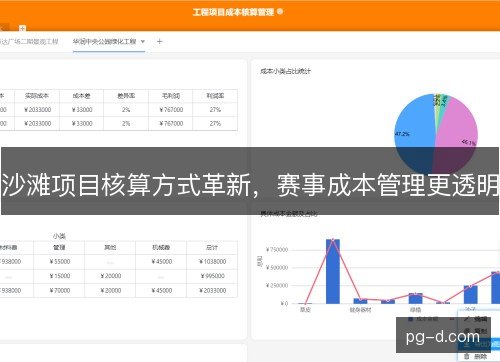Click the ¥995000 total cell
500x362 pixels.
(213, 276)
